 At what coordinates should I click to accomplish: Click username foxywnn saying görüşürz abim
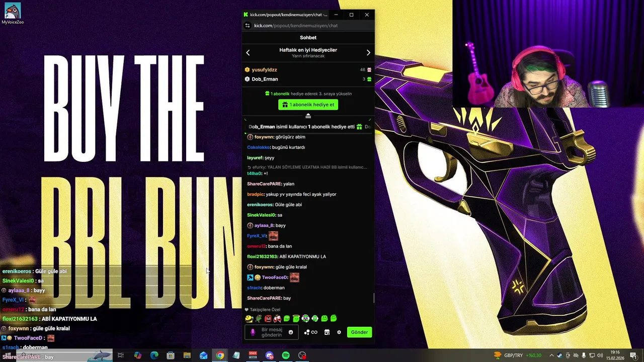[264, 137]
